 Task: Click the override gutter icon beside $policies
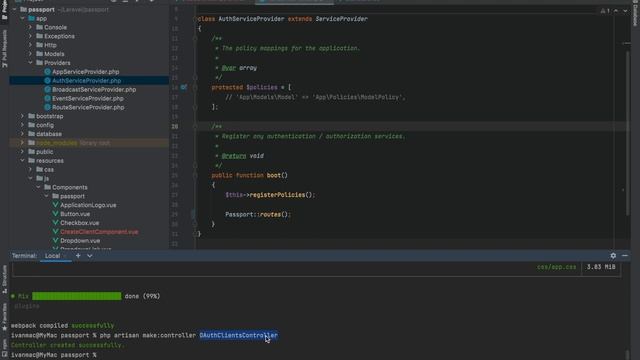pos(184,87)
